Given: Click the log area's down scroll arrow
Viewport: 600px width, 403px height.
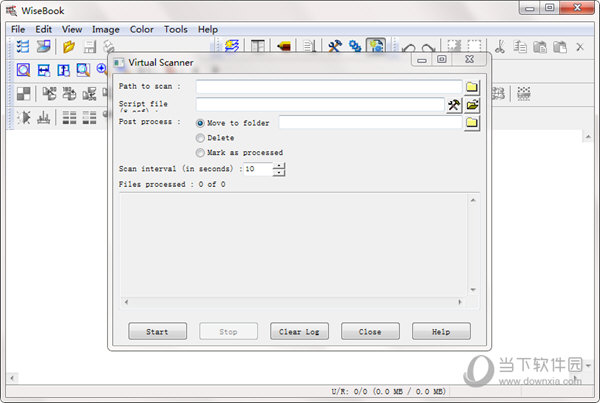Looking at the screenshot, I should tap(473, 290).
